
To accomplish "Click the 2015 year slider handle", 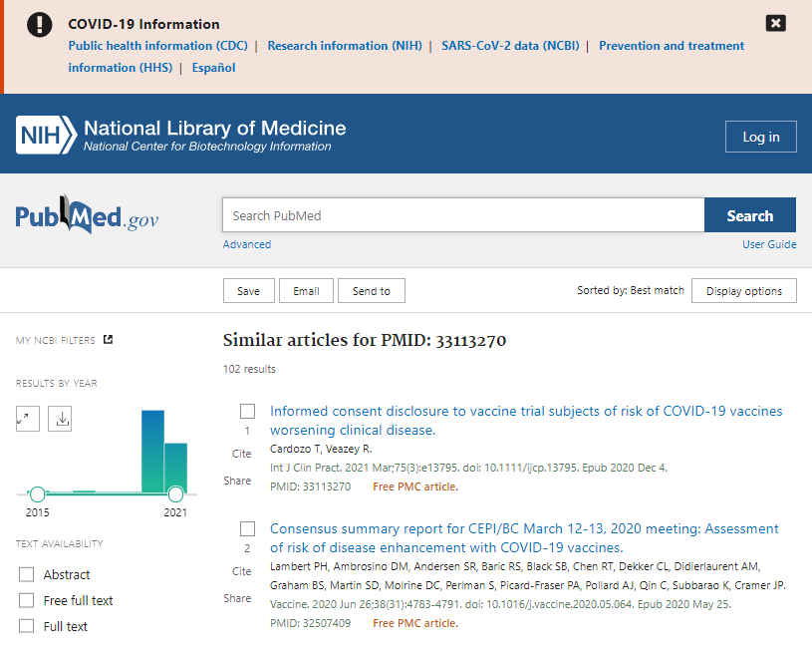I will (x=37, y=494).
